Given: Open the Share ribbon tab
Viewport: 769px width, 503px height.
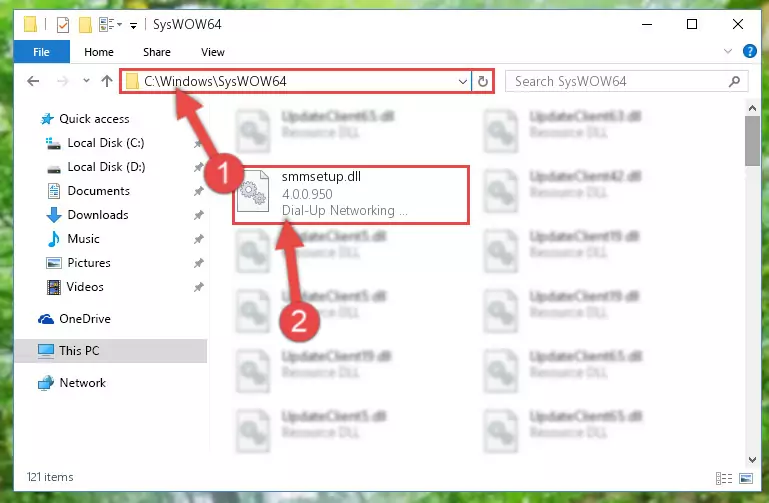Looking at the screenshot, I should coord(157,52).
